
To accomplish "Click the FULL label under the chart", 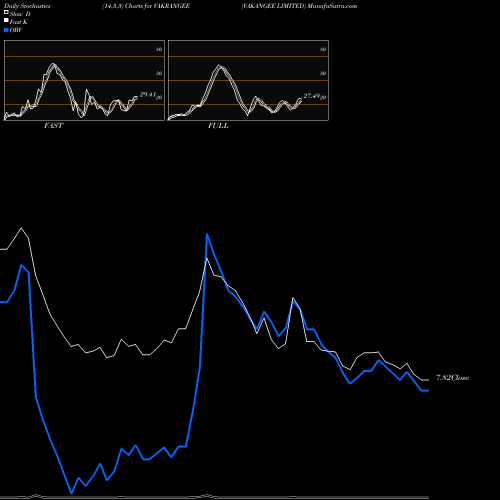I will tap(218, 126).
